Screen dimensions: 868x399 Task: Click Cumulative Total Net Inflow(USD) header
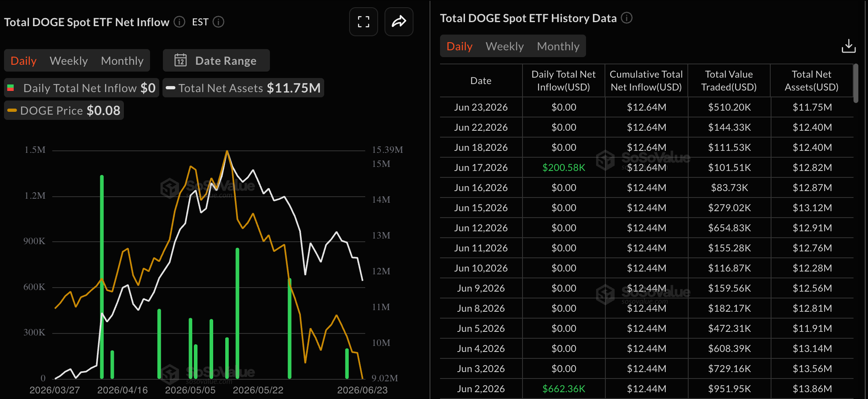coord(646,80)
